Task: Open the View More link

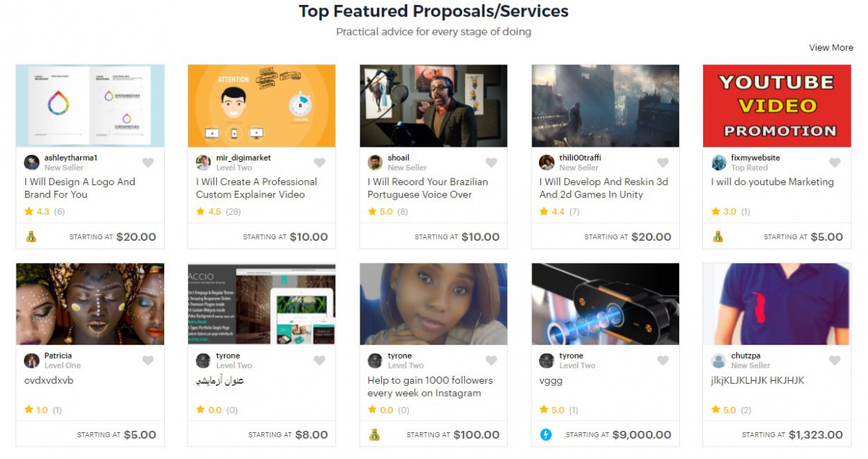Action: click(x=831, y=48)
